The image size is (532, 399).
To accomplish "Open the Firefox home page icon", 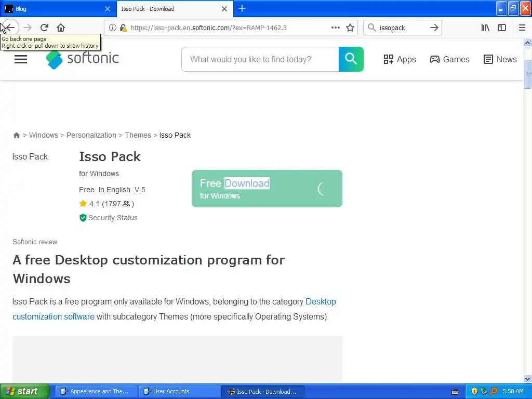I will pyautogui.click(x=61, y=28).
